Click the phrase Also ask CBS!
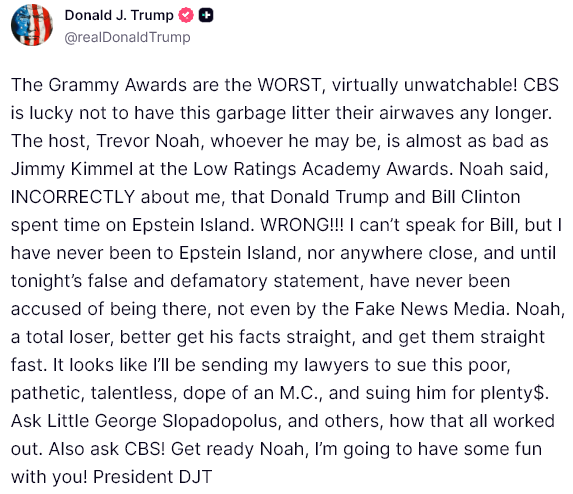Viewport: 573px width, 494px height. (x=107, y=449)
